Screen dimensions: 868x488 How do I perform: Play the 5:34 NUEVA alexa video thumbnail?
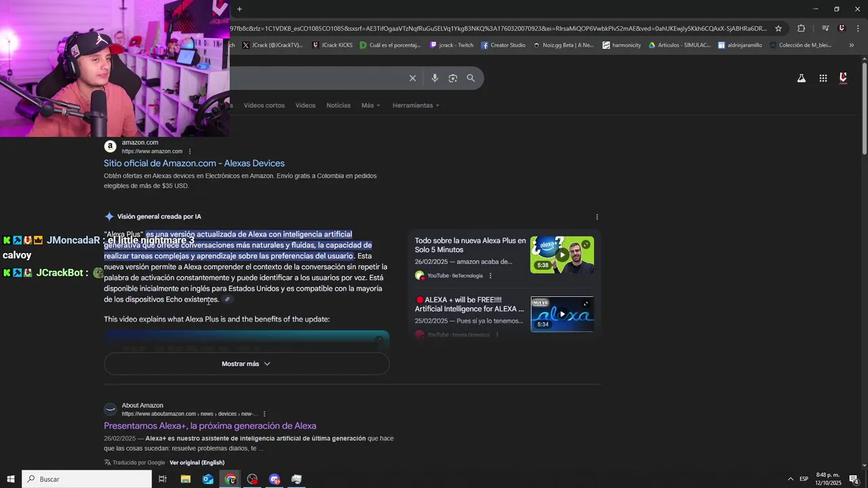click(x=561, y=314)
